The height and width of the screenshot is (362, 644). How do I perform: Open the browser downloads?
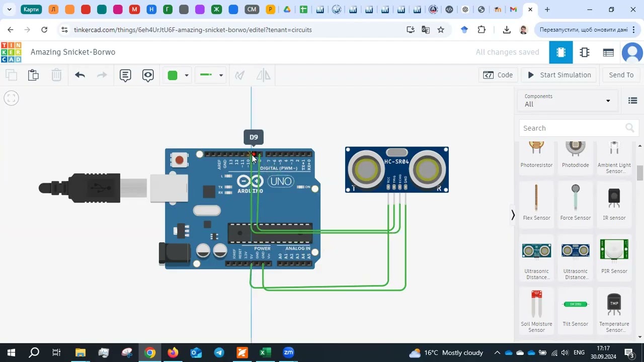(x=507, y=30)
